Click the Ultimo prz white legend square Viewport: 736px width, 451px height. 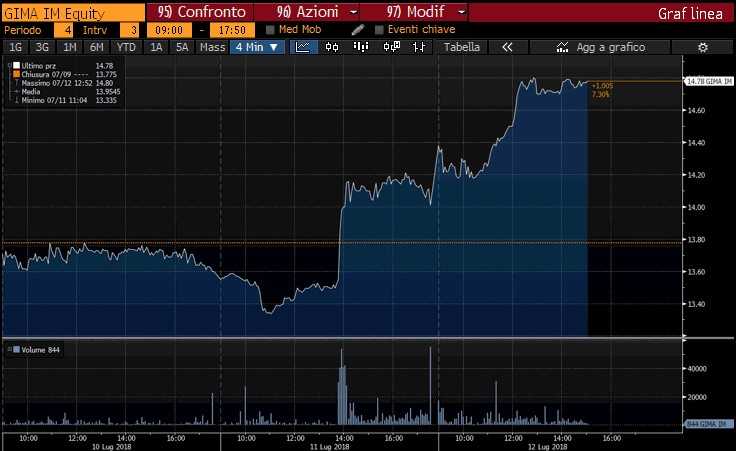(x=16, y=66)
